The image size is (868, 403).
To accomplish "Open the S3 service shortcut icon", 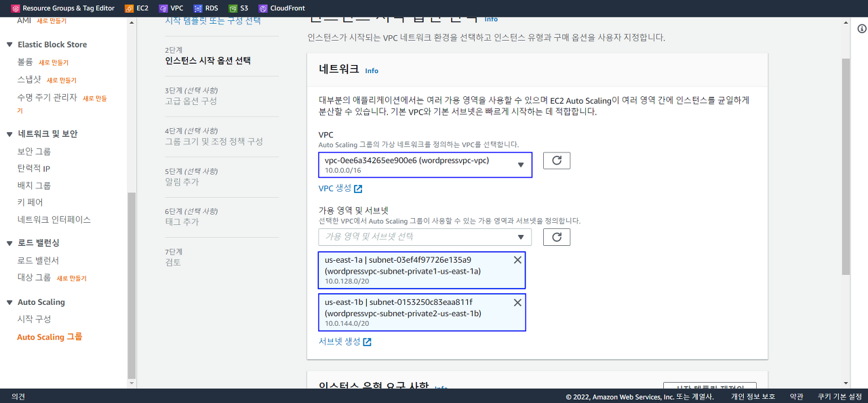I will coord(233,8).
